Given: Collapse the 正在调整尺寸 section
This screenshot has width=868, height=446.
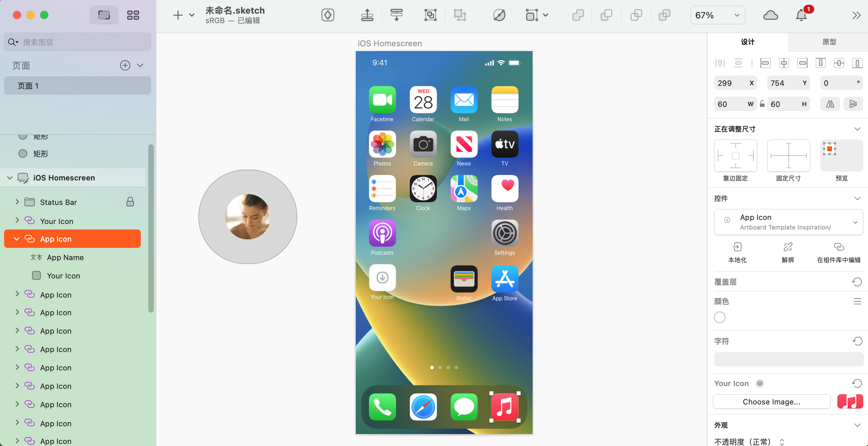Looking at the screenshot, I should (x=857, y=129).
